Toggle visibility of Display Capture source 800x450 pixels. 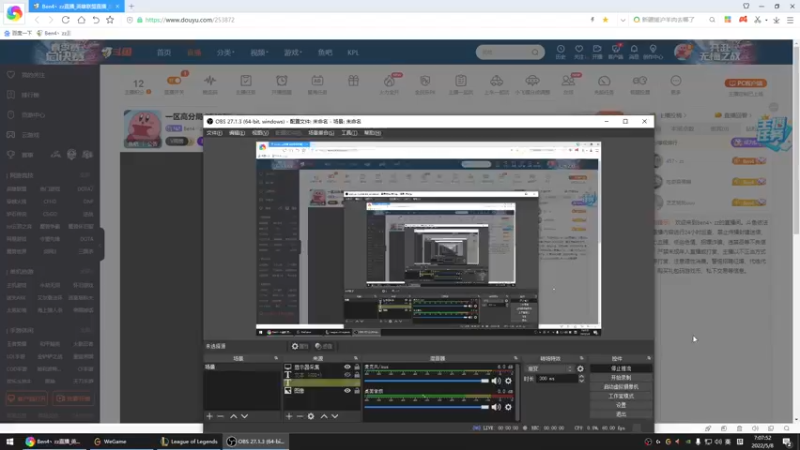(347, 367)
